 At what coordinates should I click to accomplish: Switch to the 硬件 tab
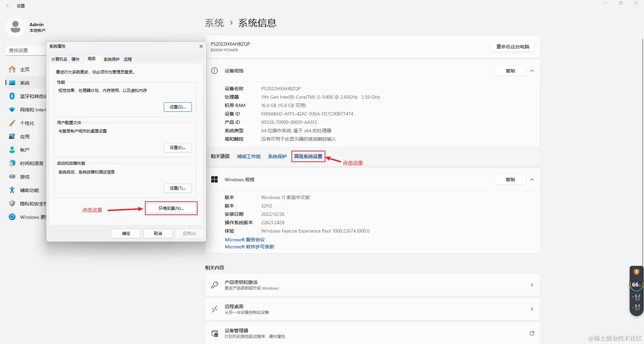75,59
